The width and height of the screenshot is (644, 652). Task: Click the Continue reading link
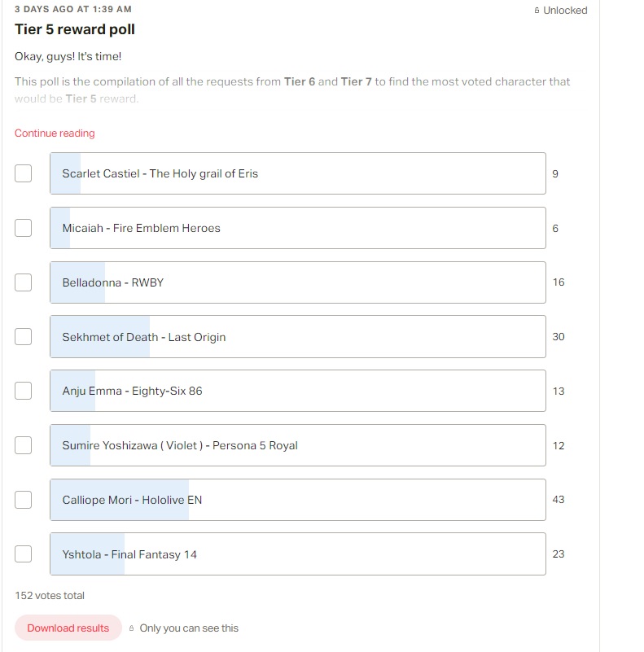(55, 133)
